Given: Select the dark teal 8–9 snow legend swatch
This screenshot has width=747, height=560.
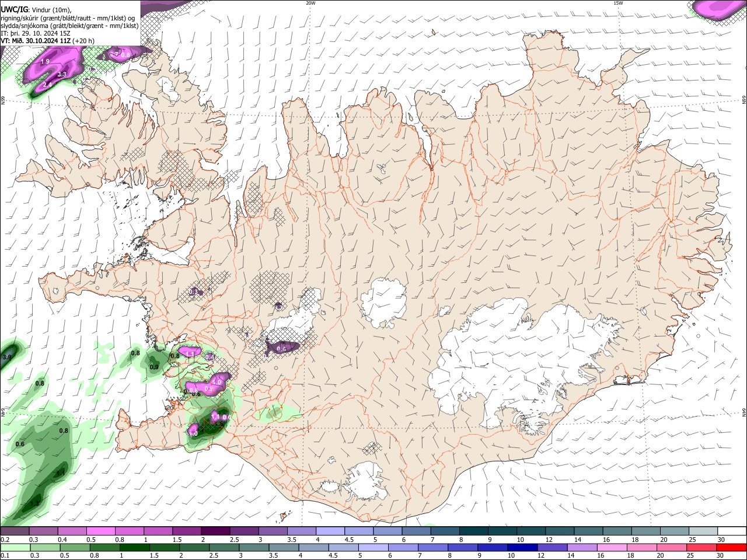Looking at the screenshot, I should (473, 531).
